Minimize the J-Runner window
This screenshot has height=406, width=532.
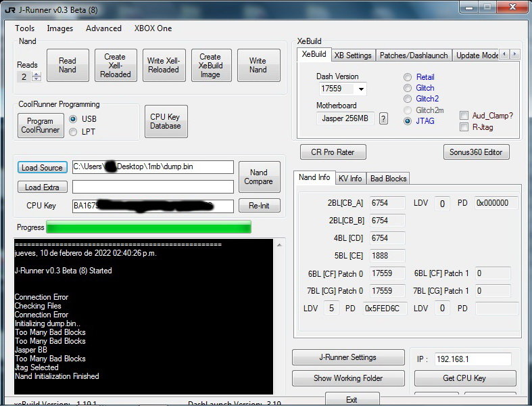(x=470, y=7)
